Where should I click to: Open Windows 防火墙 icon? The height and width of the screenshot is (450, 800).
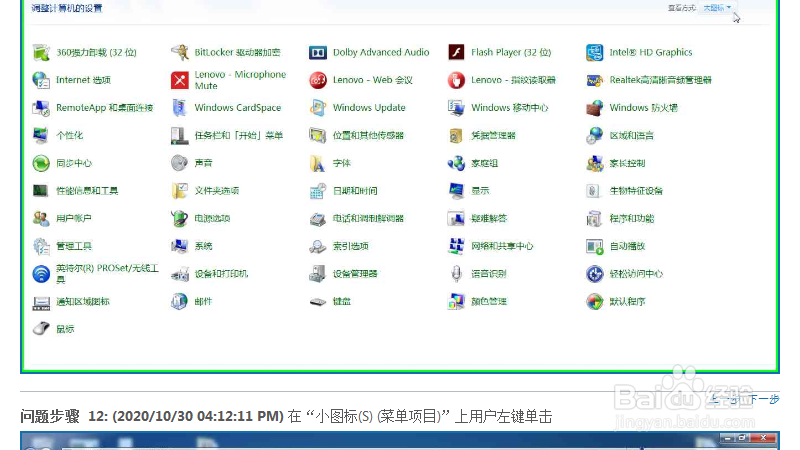click(x=594, y=108)
